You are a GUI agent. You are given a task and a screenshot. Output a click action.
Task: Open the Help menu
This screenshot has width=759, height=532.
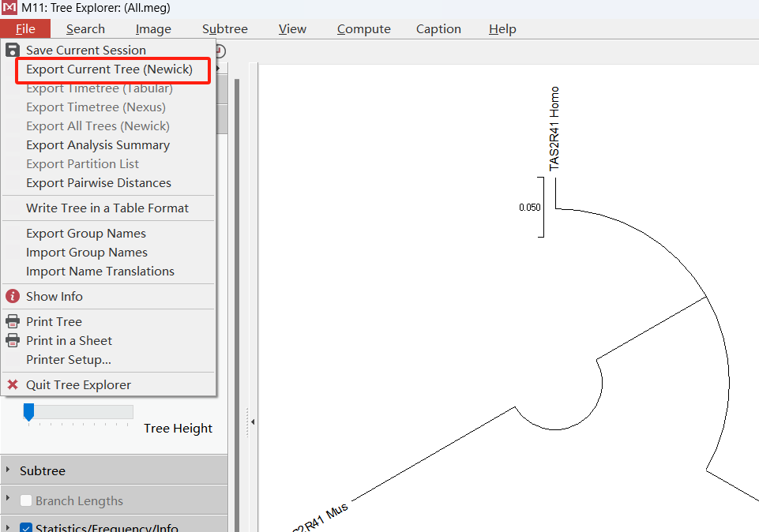coord(502,29)
